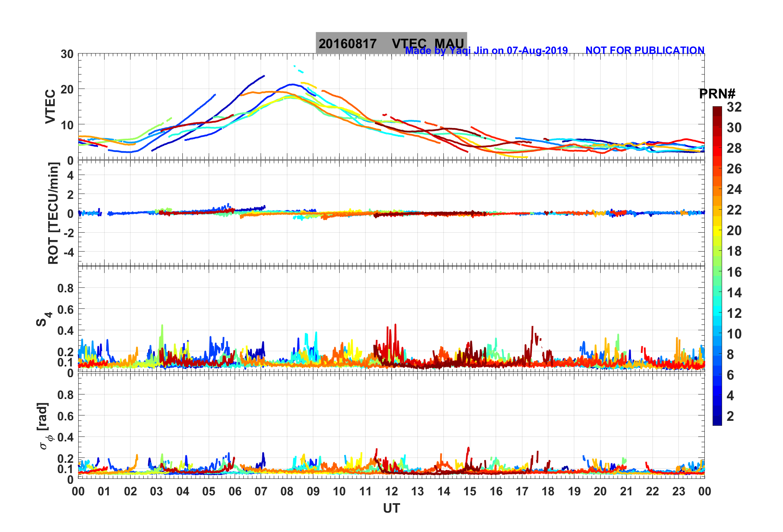Click the "VTEC" y-axis label
Image resolution: width=783 pixels, height=532 pixels.
(50, 106)
